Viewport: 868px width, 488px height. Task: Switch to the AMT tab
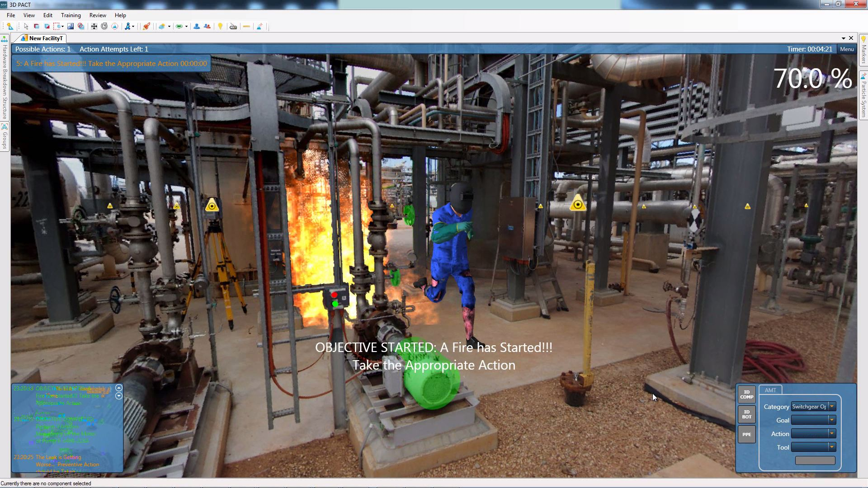tap(770, 390)
